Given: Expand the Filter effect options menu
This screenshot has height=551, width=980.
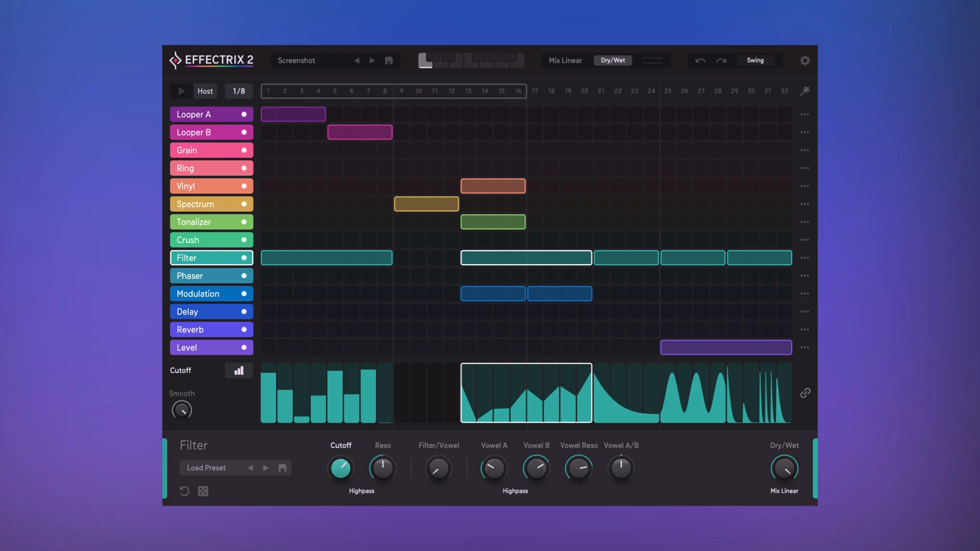Looking at the screenshot, I should coord(804,257).
